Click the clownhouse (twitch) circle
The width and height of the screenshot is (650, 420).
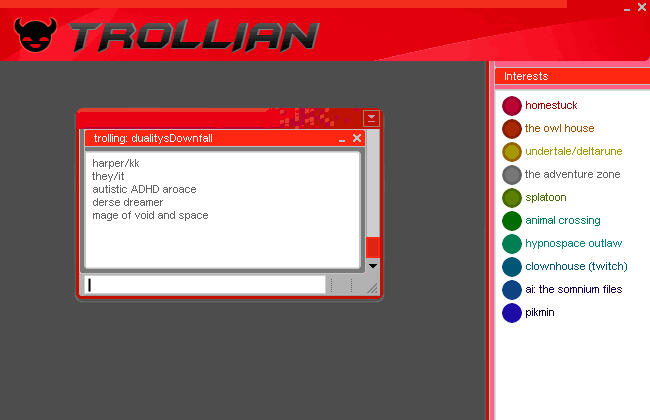512,266
